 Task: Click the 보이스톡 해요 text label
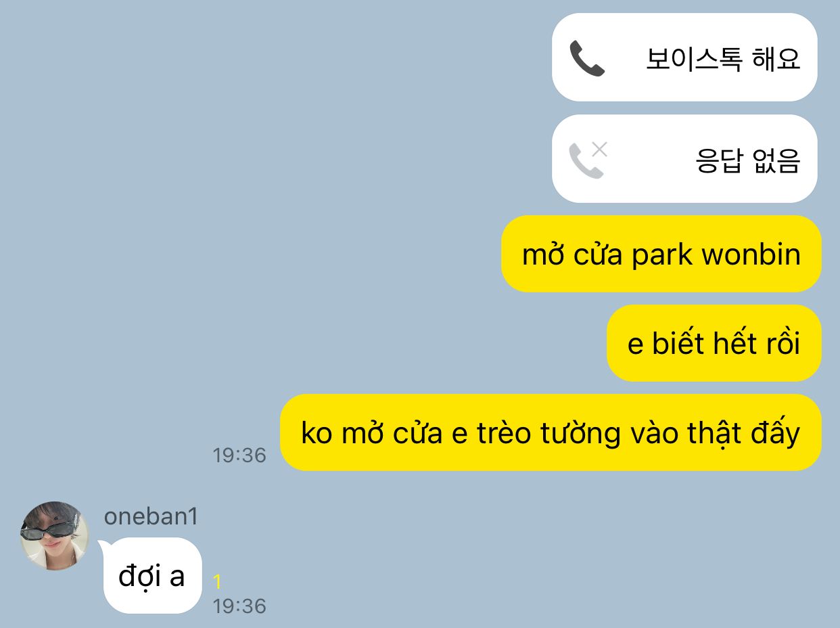[x=723, y=59]
